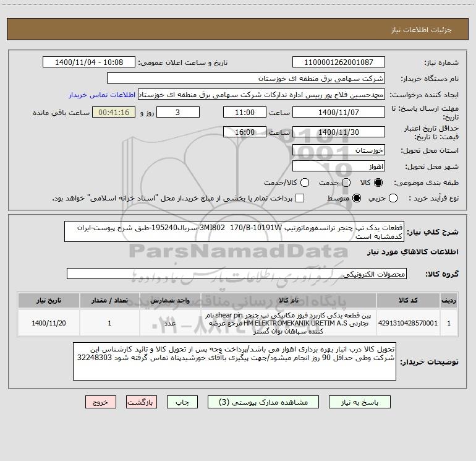This screenshot has height=461, width=476.
Task: Click the 'تعداد / مقدار' column header
Action: (x=109, y=301)
